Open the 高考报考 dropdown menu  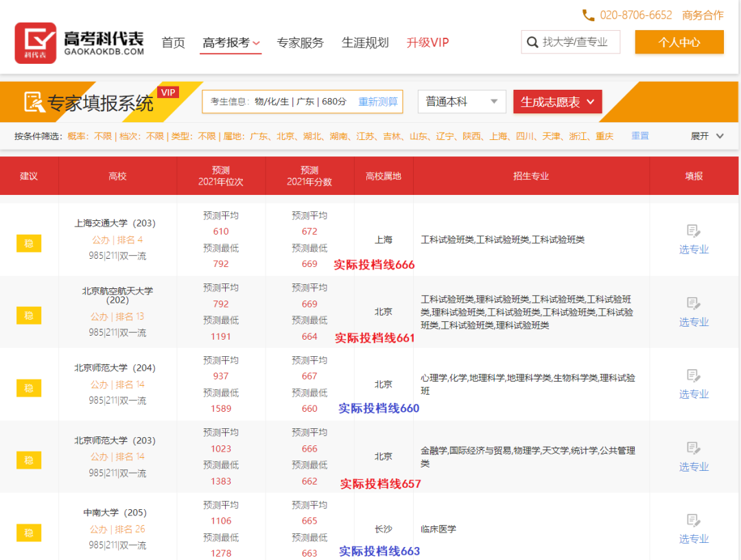[231, 43]
